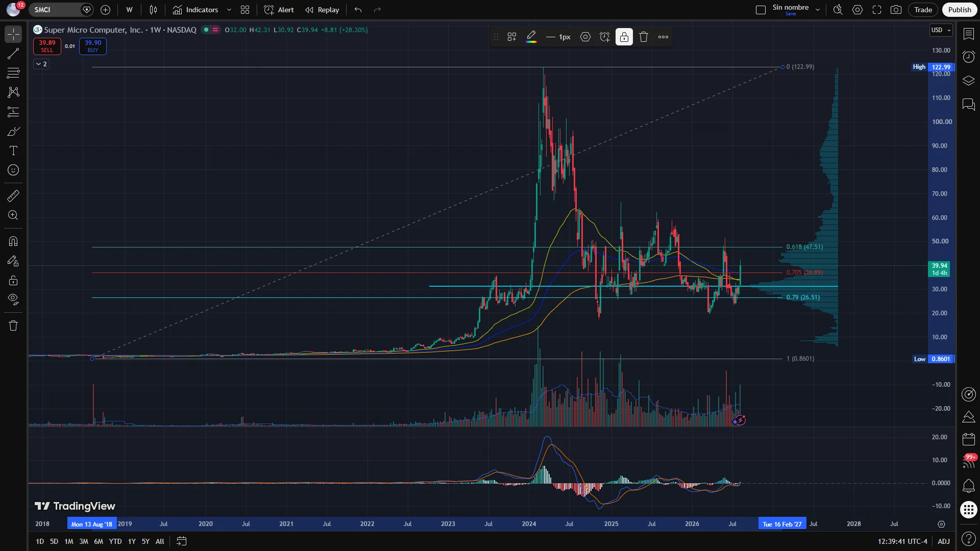Image resolution: width=980 pixels, height=551 pixels.
Task: Open the emoji icons tool
Action: point(13,170)
